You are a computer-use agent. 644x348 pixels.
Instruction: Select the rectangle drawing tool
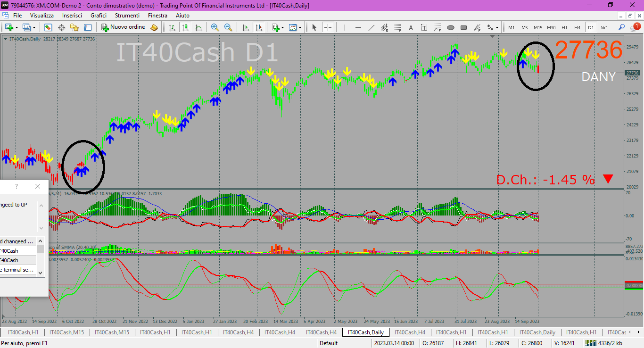coord(463,27)
